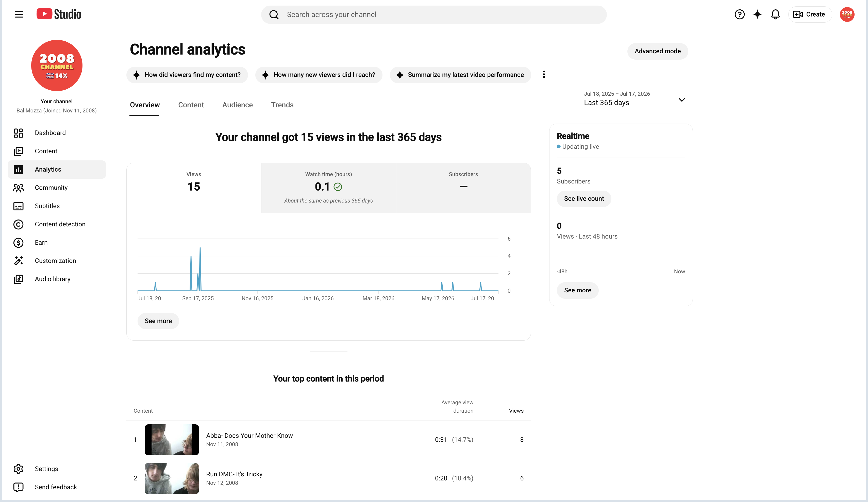Click the Content detection copyright icon

coord(18,224)
